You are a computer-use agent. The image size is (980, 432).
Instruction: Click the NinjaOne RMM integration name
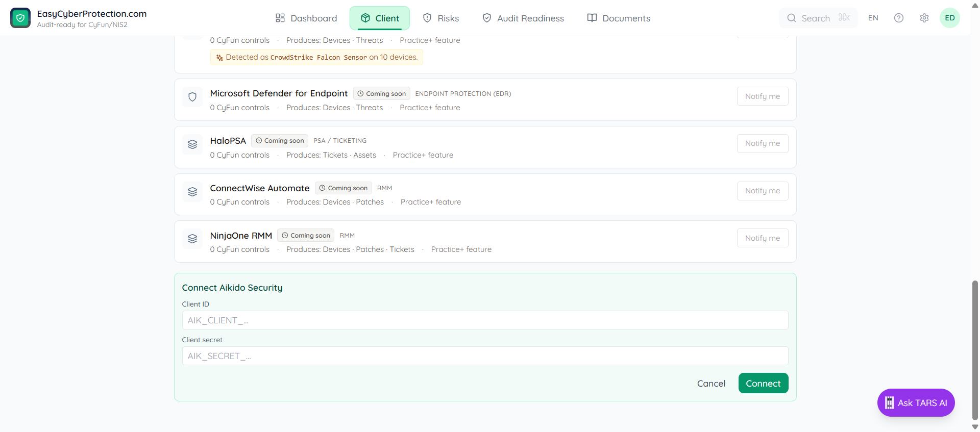[241, 236]
